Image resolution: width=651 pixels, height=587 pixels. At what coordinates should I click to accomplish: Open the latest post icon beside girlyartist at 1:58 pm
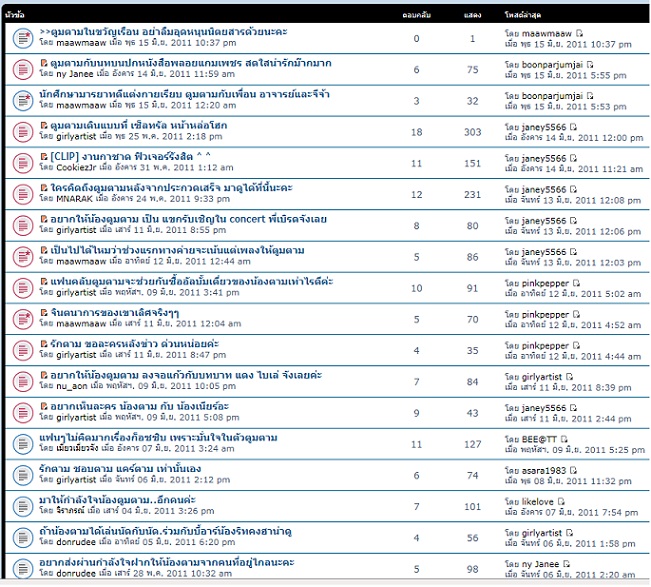(x=570, y=533)
